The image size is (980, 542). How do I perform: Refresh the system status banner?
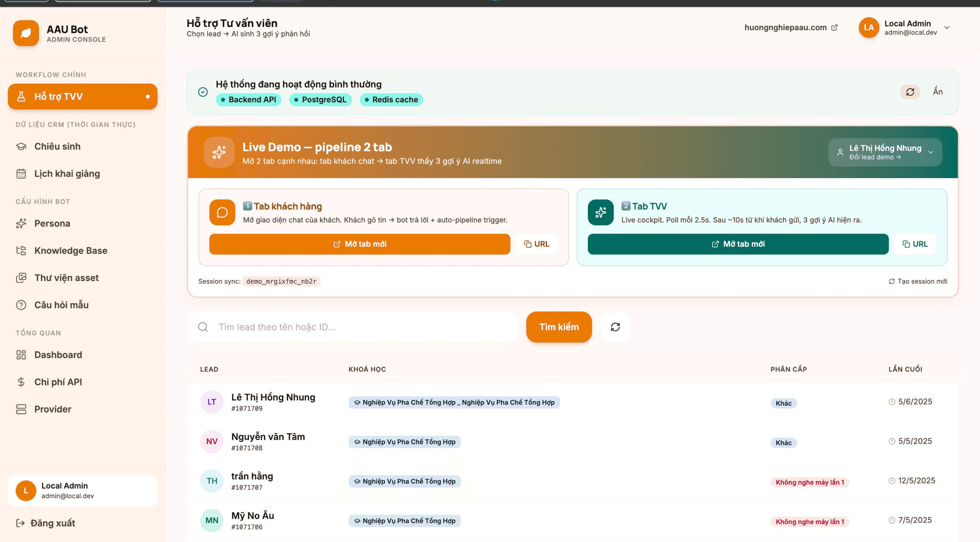point(910,92)
